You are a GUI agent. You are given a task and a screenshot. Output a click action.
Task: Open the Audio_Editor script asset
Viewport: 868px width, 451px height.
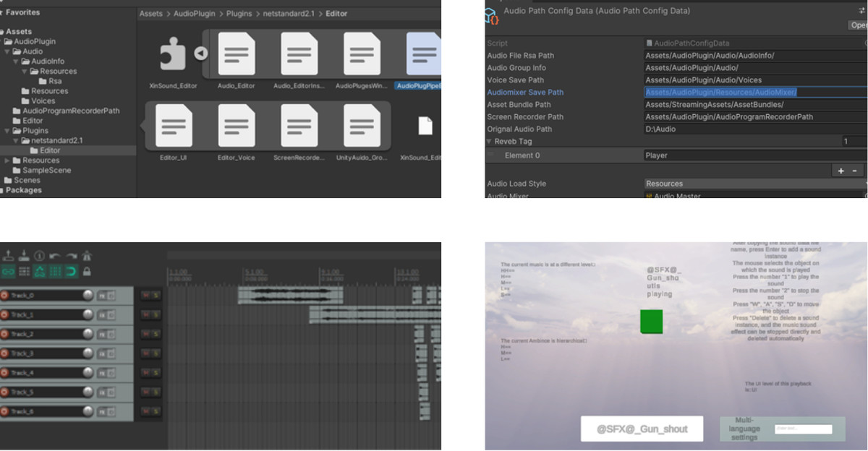(x=236, y=53)
